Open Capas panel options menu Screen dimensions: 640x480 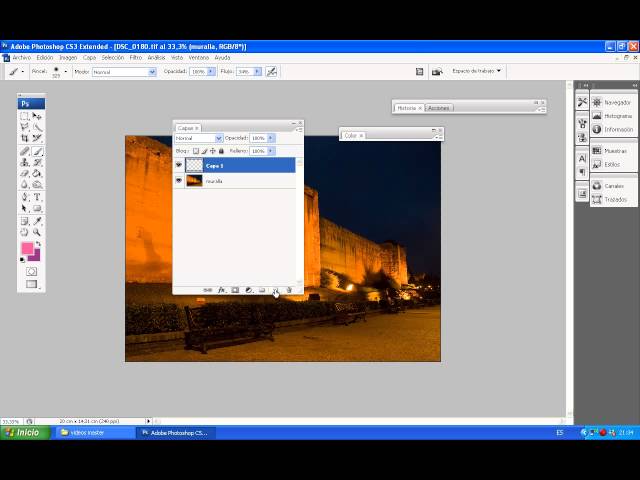pos(299,130)
